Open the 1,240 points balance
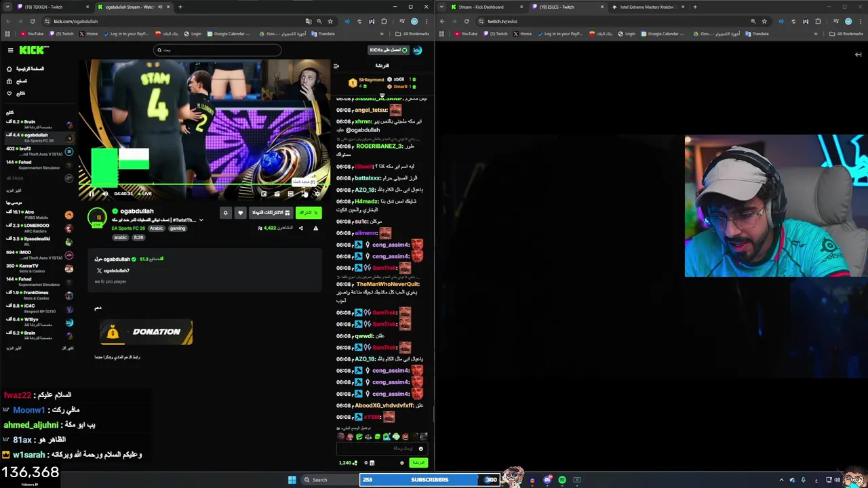 coord(348,463)
